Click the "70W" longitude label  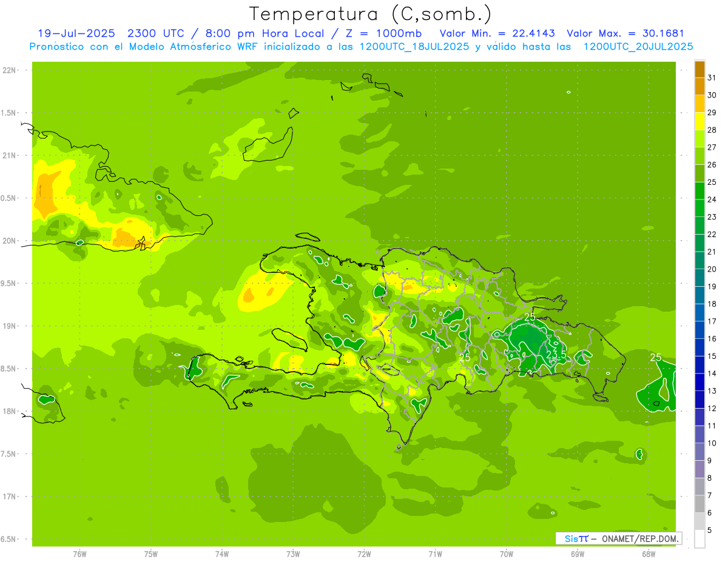[507, 555]
